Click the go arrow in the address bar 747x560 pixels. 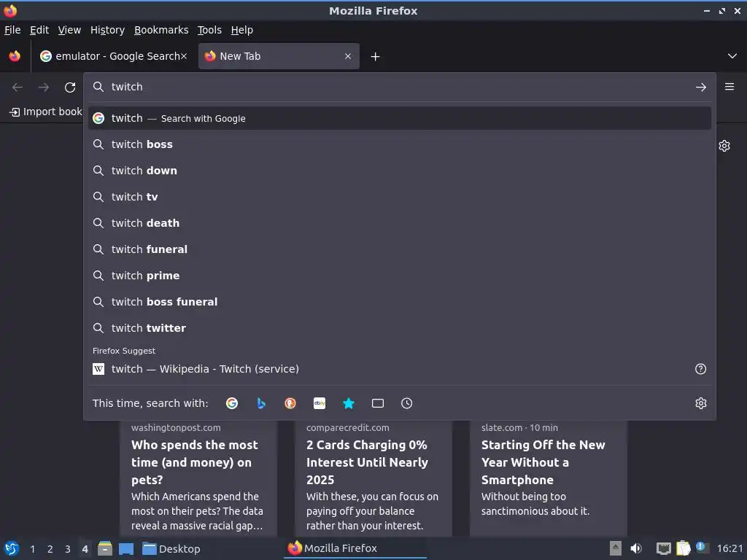coord(701,87)
